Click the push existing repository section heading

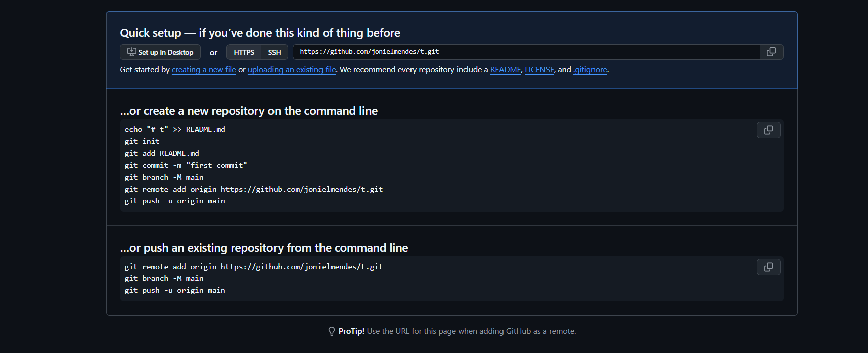[x=263, y=248]
